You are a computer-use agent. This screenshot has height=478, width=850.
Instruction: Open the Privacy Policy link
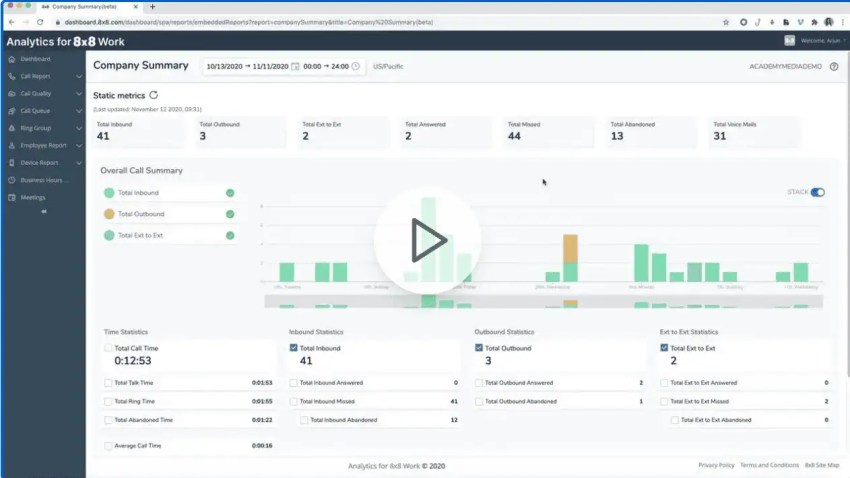coord(716,465)
